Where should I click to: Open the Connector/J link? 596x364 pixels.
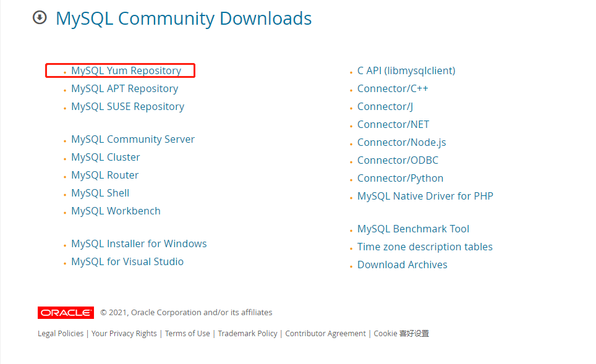[385, 106]
